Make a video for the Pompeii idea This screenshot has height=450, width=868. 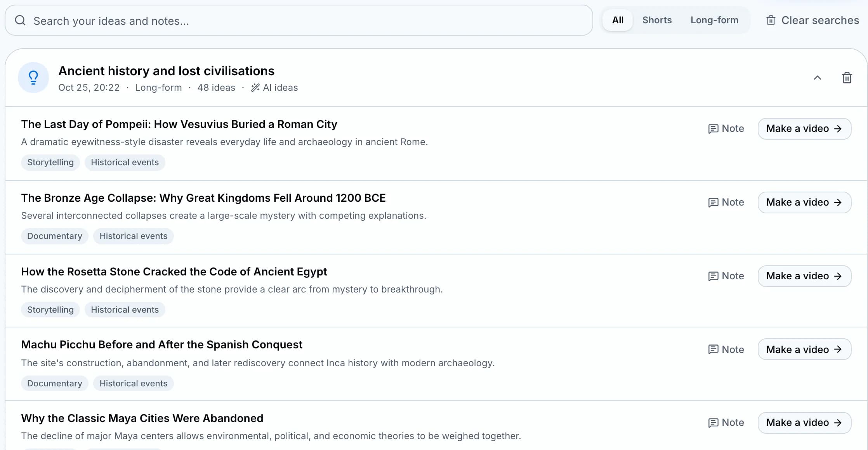point(804,128)
